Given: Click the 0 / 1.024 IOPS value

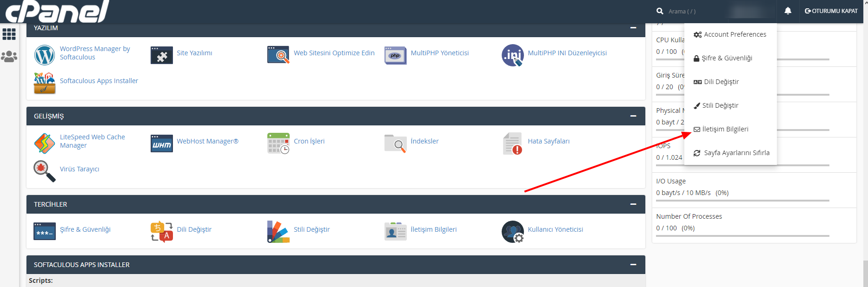Looking at the screenshot, I should 669,157.
